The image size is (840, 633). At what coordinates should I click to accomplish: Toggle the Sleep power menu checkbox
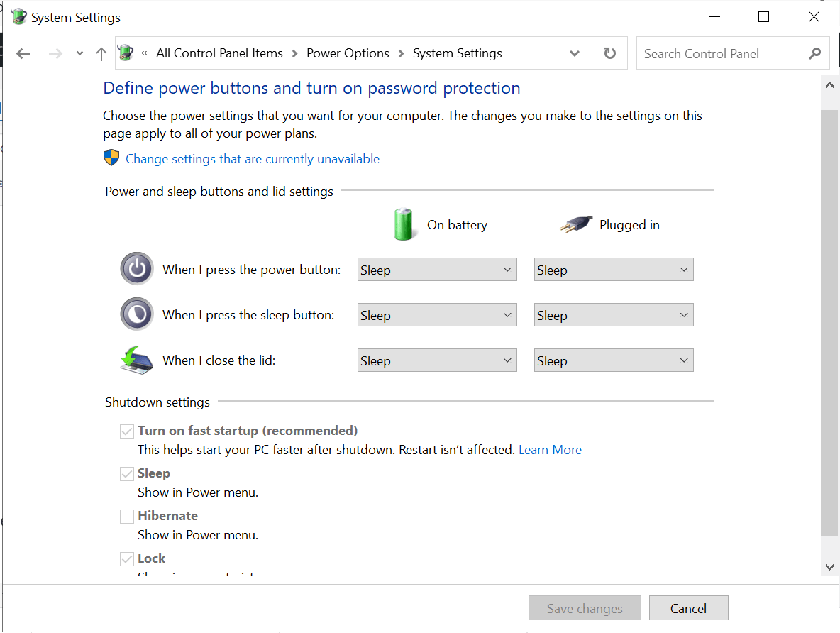pyautogui.click(x=127, y=473)
